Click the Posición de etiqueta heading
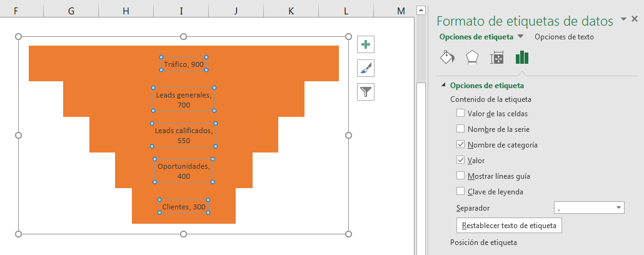 pos(483,242)
